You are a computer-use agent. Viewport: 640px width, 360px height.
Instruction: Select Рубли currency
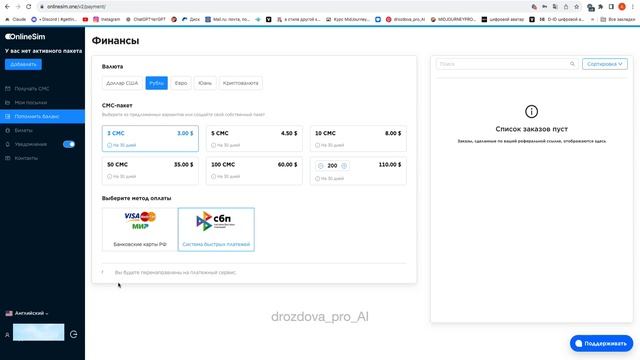tap(156, 83)
